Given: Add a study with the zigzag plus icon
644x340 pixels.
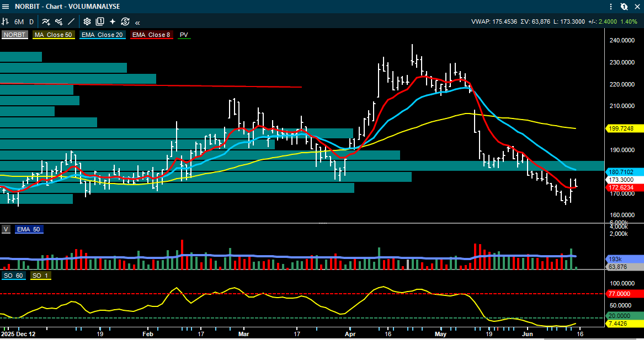Looking at the screenshot, I should (58, 21).
